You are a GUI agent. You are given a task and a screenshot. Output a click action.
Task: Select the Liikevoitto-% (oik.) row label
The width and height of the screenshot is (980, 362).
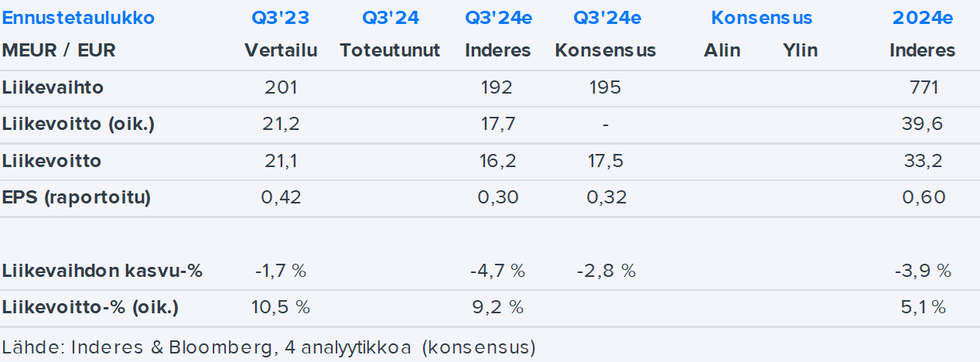[x=90, y=307]
